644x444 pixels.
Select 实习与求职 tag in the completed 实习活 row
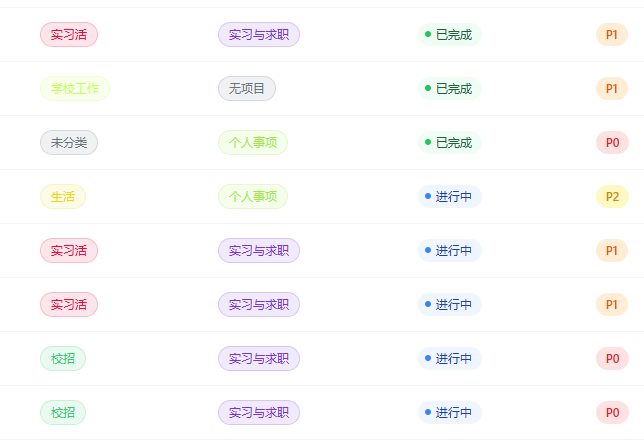pos(259,35)
